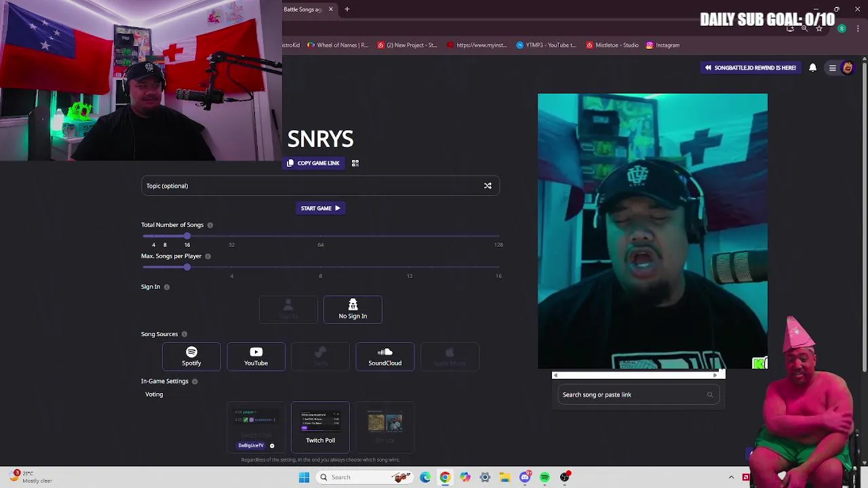The image size is (868, 488).
Task: Open the Mistletoe - Studio bookmark
Action: click(x=612, y=45)
